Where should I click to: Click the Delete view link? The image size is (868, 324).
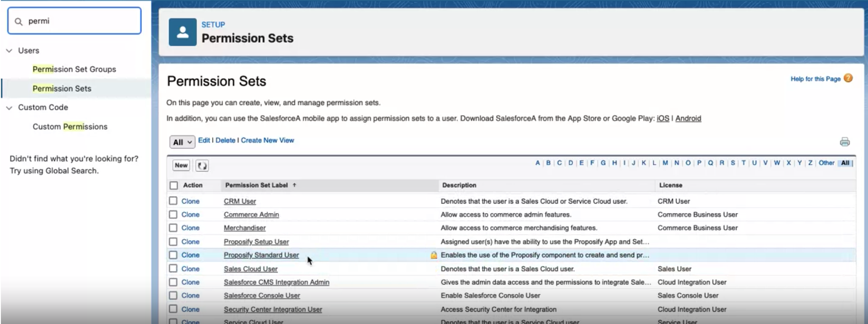point(225,140)
